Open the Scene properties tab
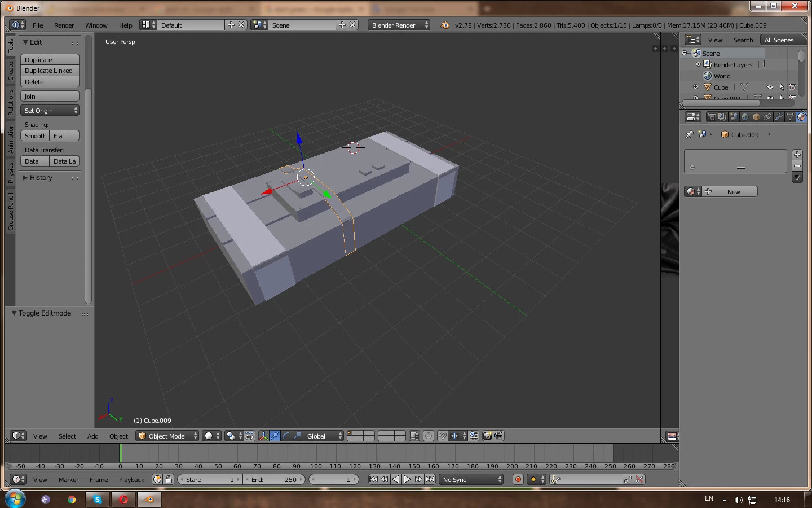Image resolution: width=812 pixels, height=508 pixels. (x=734, y=117)
